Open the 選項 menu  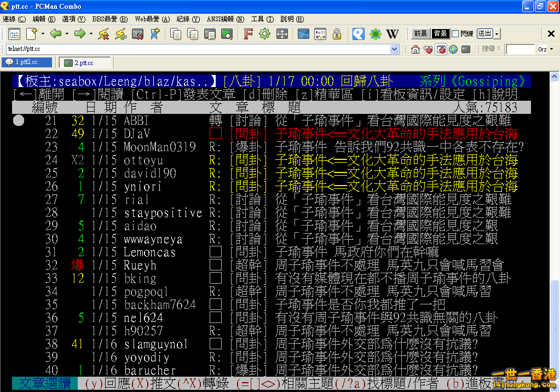73,19
